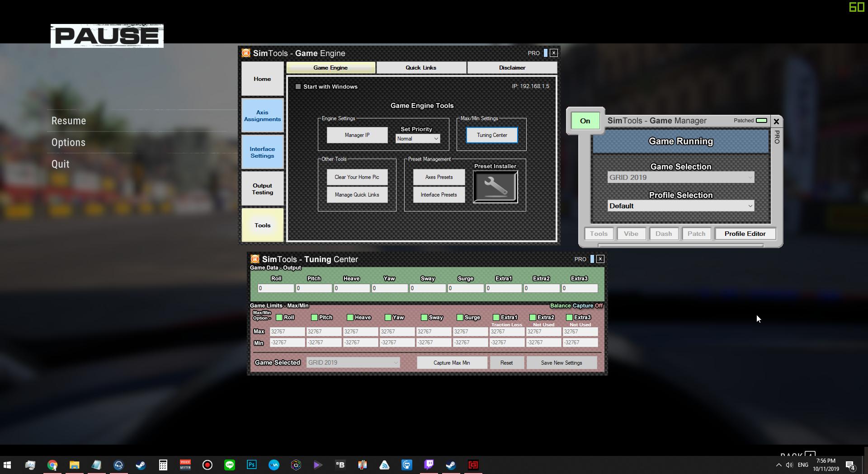Open the Output Testing section
This screenshot has height=474, width=868.
point(262,189)
